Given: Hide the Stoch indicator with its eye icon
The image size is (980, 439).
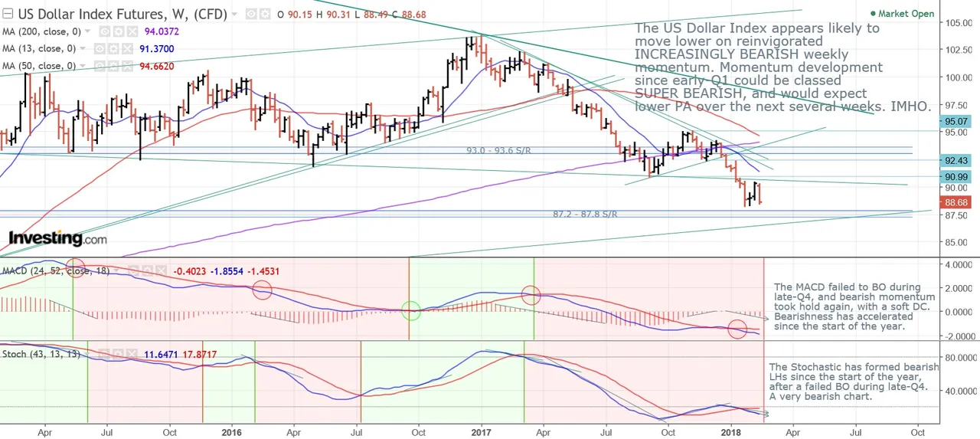Looking at the screenshot, I should (103, 355).
